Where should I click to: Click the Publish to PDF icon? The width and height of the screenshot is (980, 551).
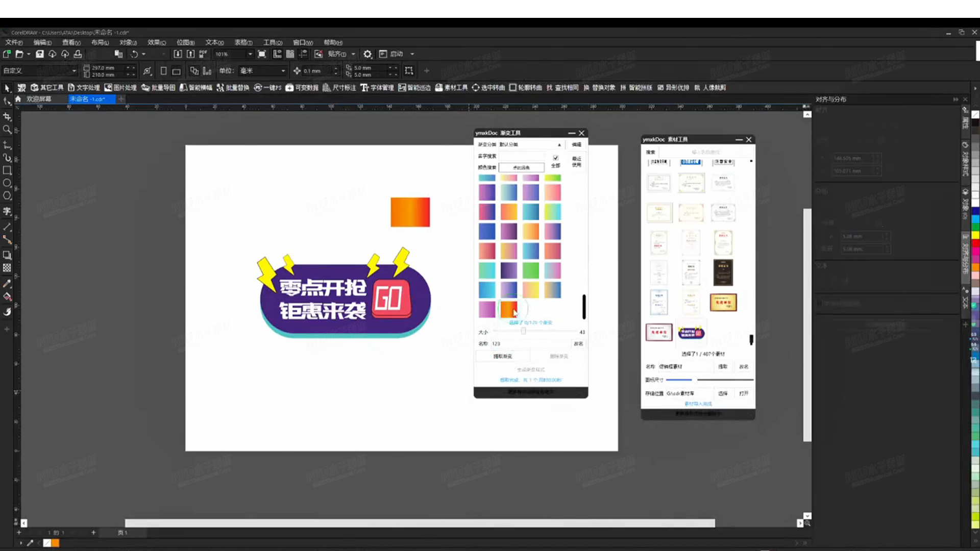point(203,54)
